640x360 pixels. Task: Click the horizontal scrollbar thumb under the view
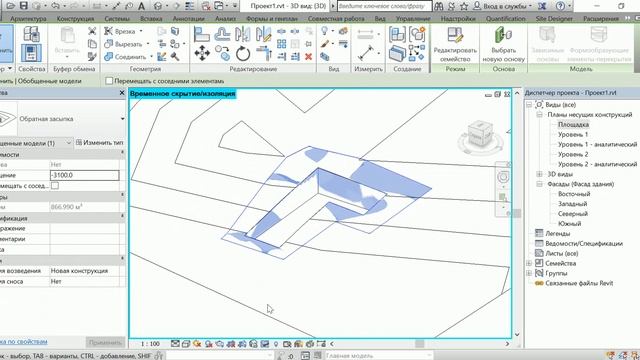click(x=419, y=344)
